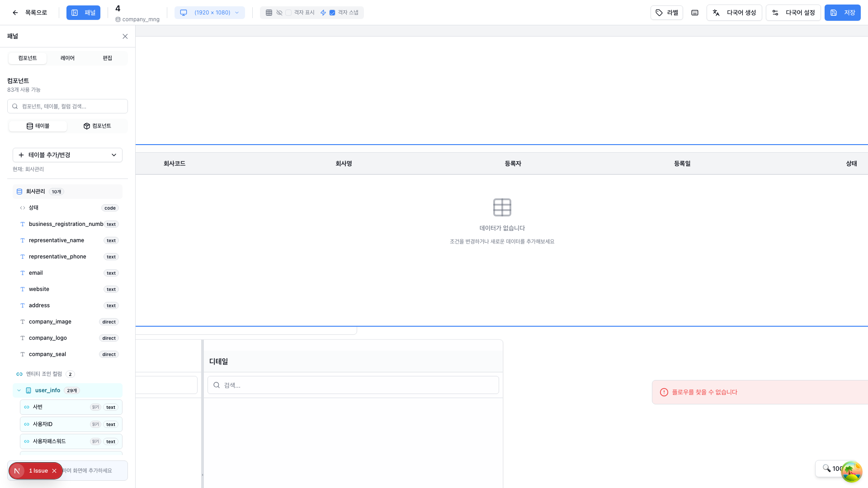Switch to the 컴포넌트 sub-tab with cube icon
This screenshot has width=868, height=488.
[97, 126]
